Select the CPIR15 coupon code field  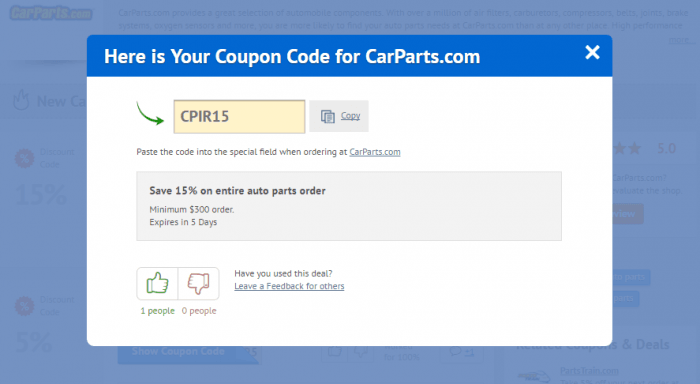click(239, 117)
